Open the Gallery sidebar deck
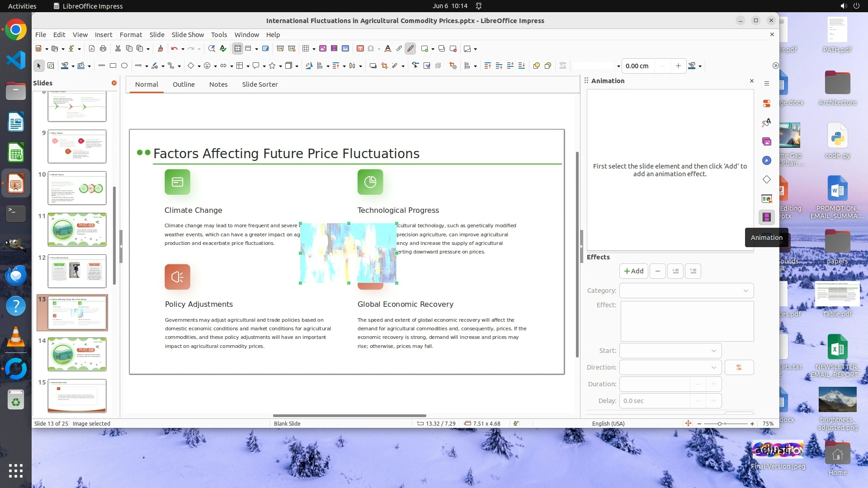Screen dimensions: 868x488 click(767, 142)
